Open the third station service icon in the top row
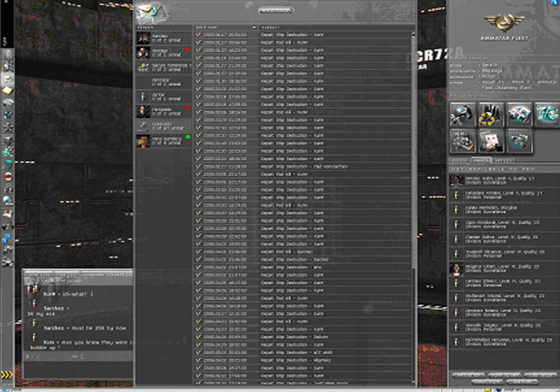Screen dimensions: 560x392 pos(519,115)
